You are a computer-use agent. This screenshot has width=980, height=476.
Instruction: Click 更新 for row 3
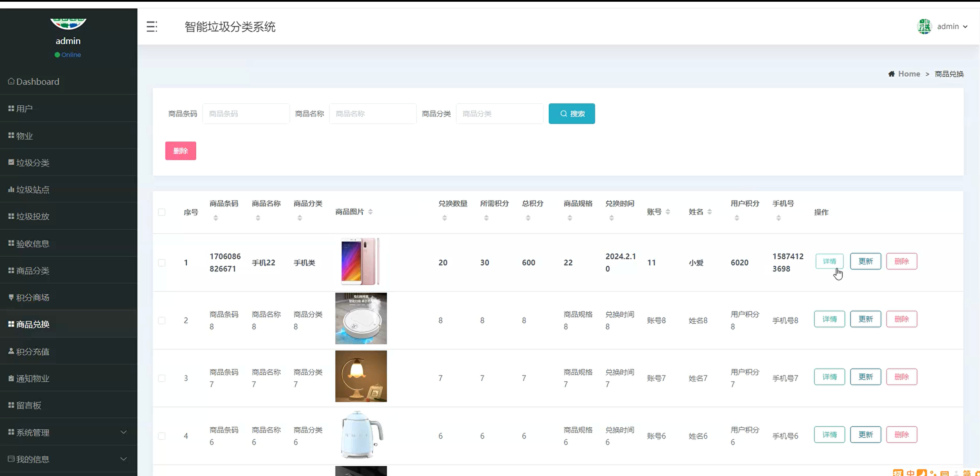click(865, 377)
